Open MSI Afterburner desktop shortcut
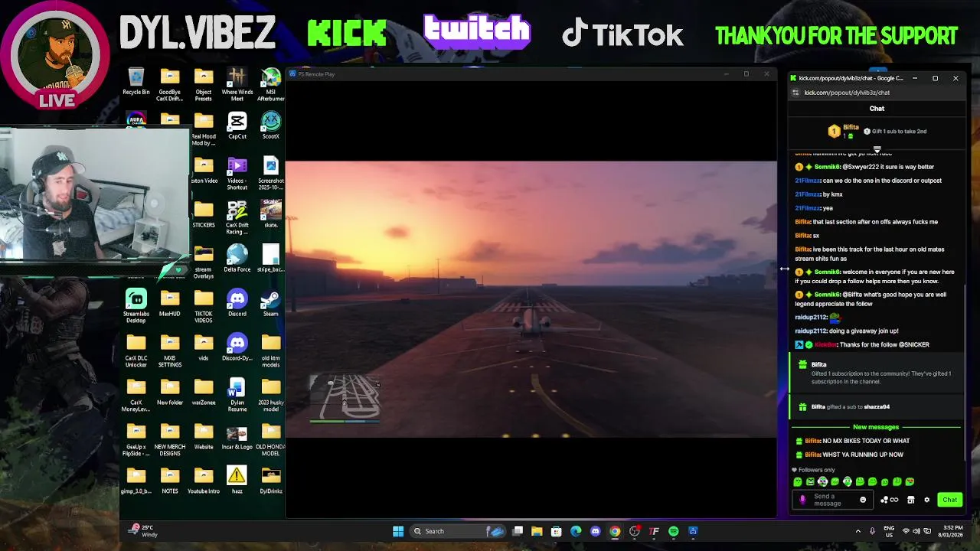980x551 pixels. 271,85
